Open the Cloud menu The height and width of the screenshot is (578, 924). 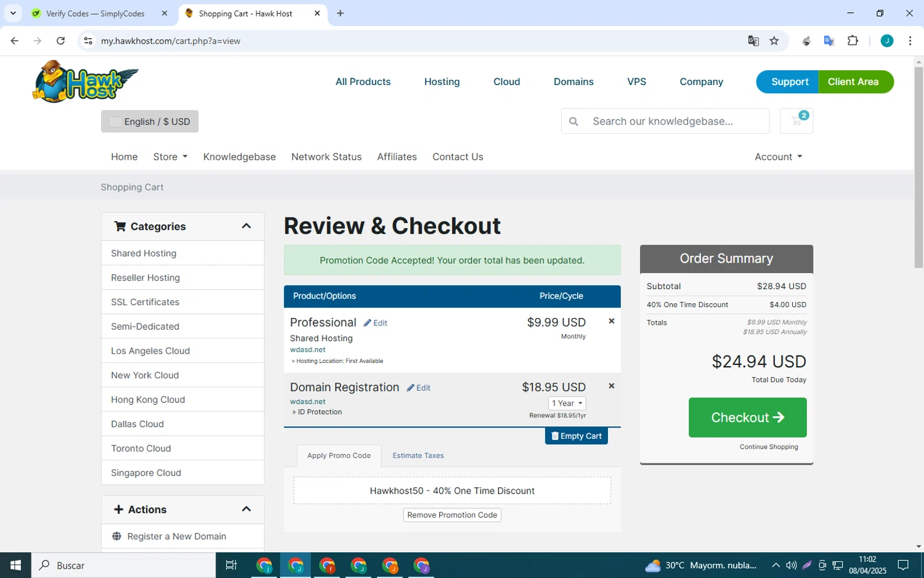pos(506,81)
